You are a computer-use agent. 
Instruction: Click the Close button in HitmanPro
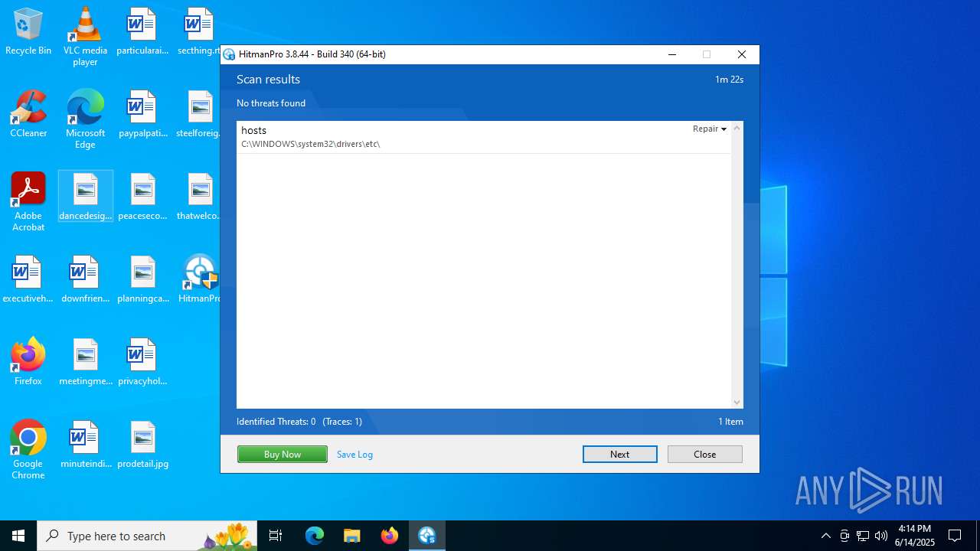(x=705, y=454)
